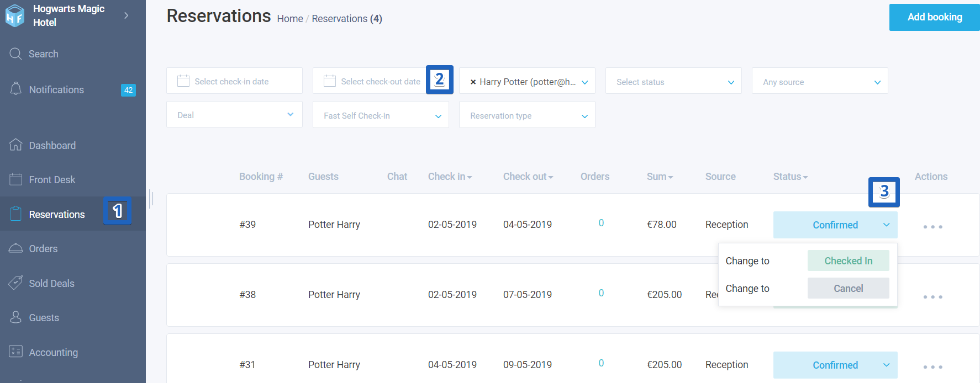Expand the hotel switcher chevron arrow
980x383 pixels.
click(127, 15)
